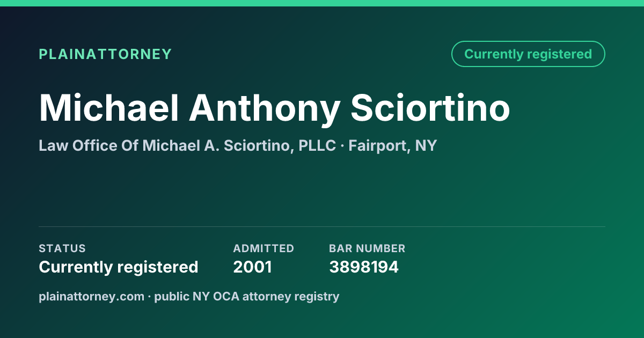Click the green accent bar at top
Image resolution: width=644 pixels, height=338 pixels.
(322, 3)
